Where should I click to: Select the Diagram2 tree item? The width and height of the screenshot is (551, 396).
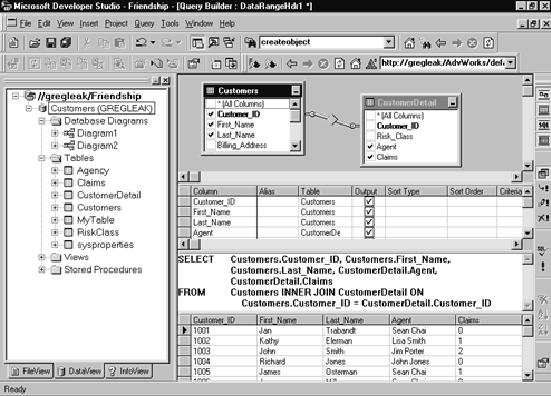[x=97, y=145]
